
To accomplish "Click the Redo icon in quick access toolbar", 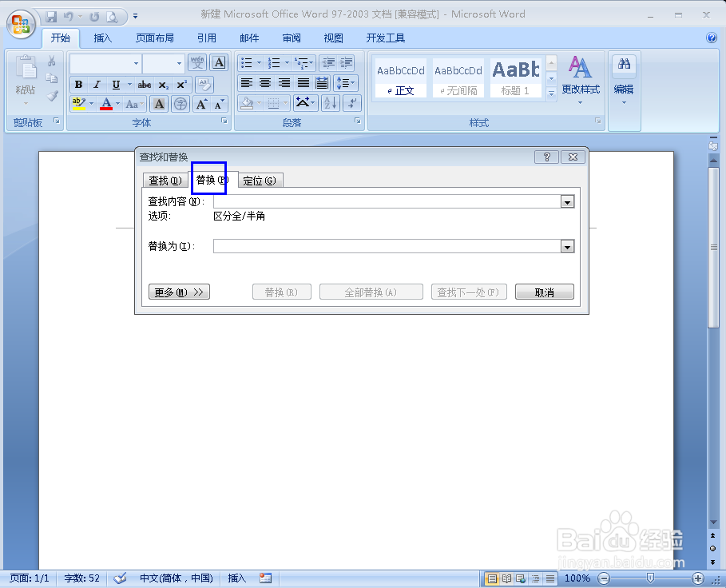I will (94, 17).
